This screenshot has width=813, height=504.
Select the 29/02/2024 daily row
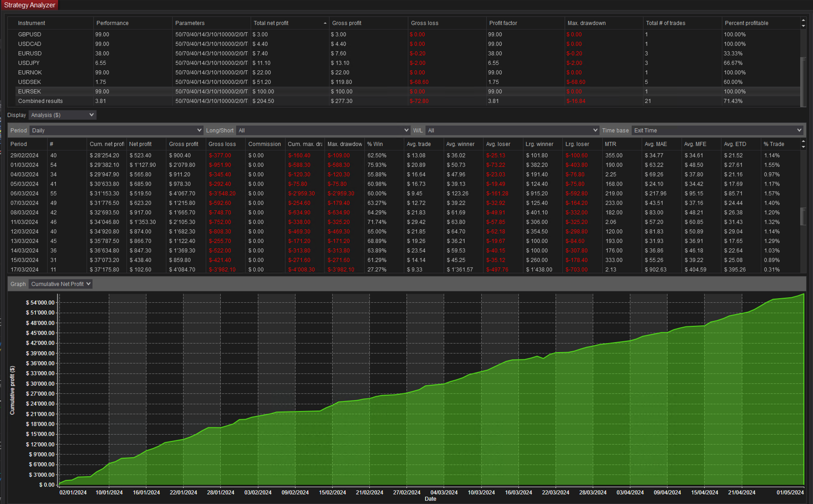(x=404, y=155)
